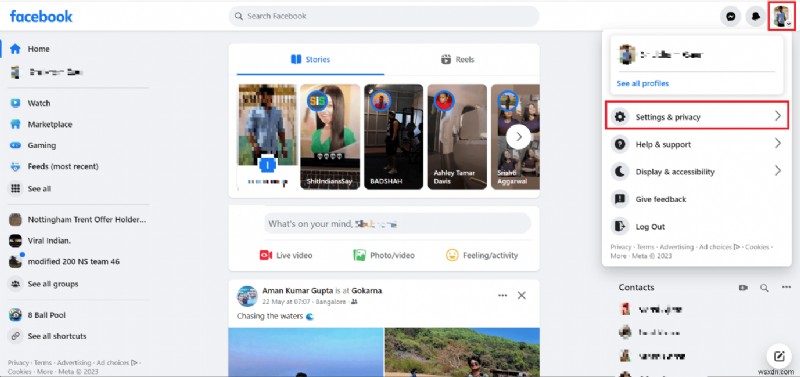Click the Settings & privacy gear icon
Viewport: 800px width, 377px height.
(619, 117)
